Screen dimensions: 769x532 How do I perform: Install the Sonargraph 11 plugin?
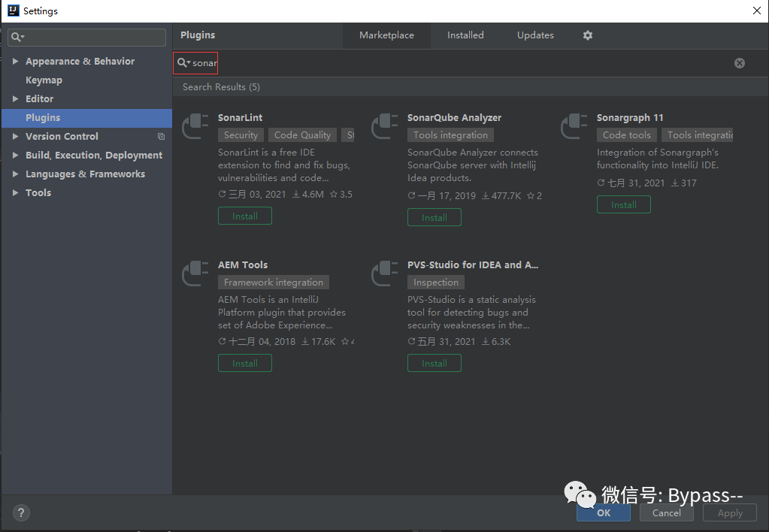click(x=623, y=205)
